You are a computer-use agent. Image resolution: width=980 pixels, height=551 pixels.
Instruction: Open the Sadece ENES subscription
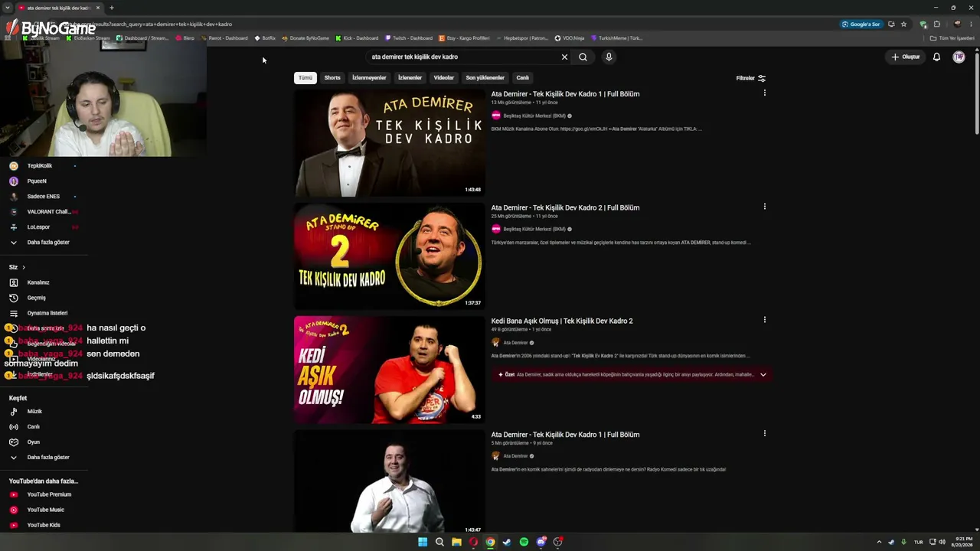(43, 197)
